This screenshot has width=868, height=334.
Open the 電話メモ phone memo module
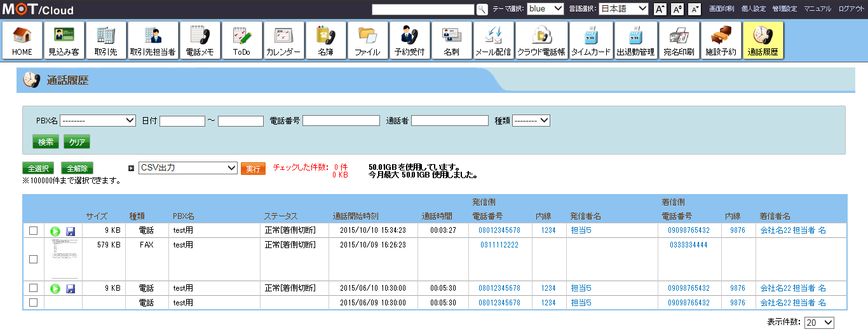click(x=200, y=41)
